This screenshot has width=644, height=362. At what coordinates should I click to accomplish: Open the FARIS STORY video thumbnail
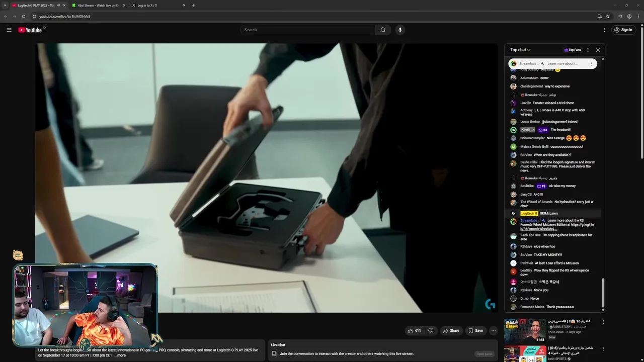tap(525, 331)
